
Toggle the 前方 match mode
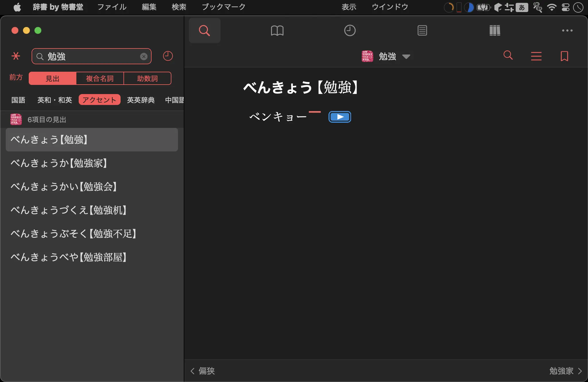pyautogui.click(x=16, y=77)
